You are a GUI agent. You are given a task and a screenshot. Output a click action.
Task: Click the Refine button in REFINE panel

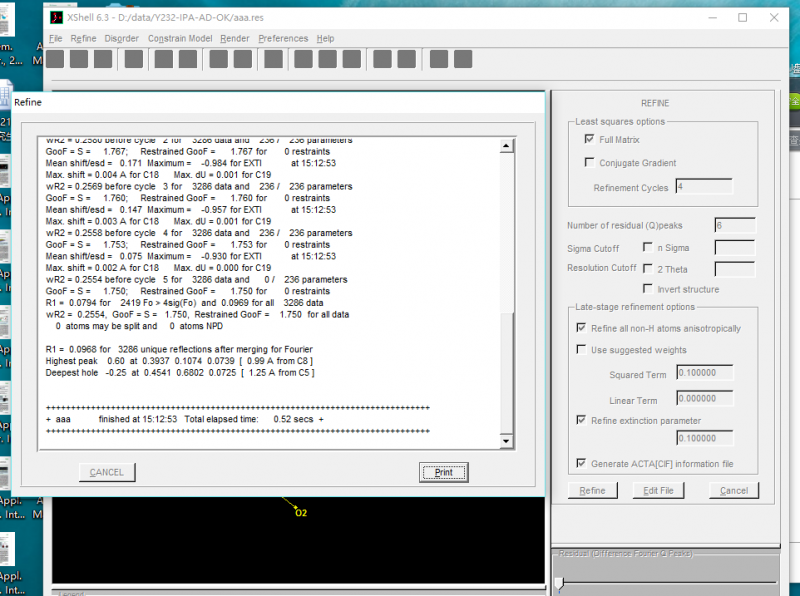[592, 491]
